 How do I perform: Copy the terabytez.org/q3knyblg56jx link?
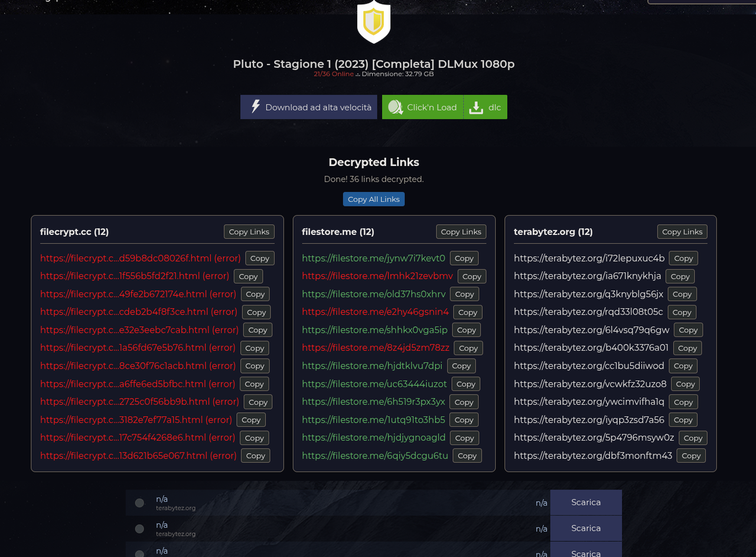pos(682,294)
